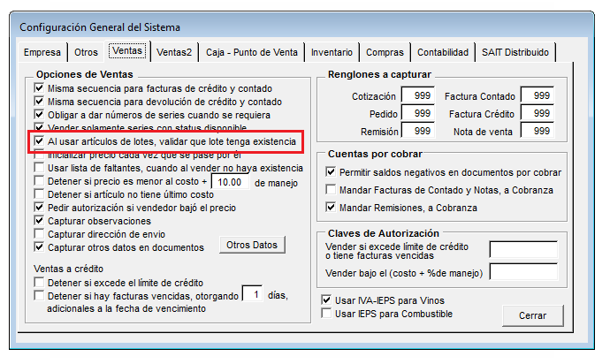This screenshot has height=364, width=610.
Task: Click the días adicionales field showing 1
Action: 252,294
